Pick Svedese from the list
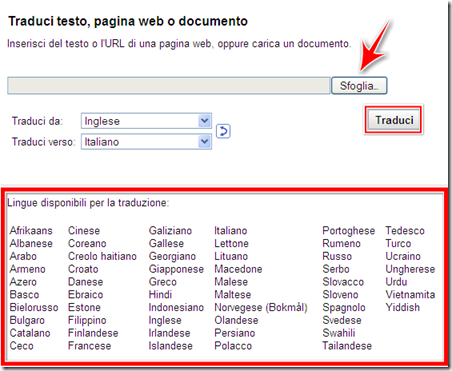This screenshot has height=371, width=452. point(342,320)
